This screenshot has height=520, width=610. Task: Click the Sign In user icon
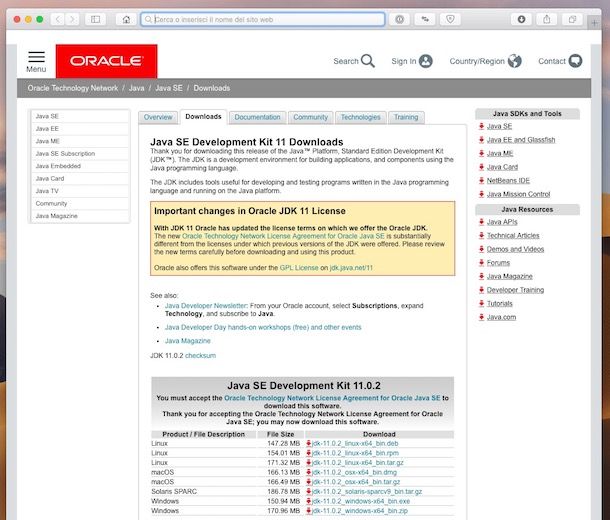click(x=426, y=61)
